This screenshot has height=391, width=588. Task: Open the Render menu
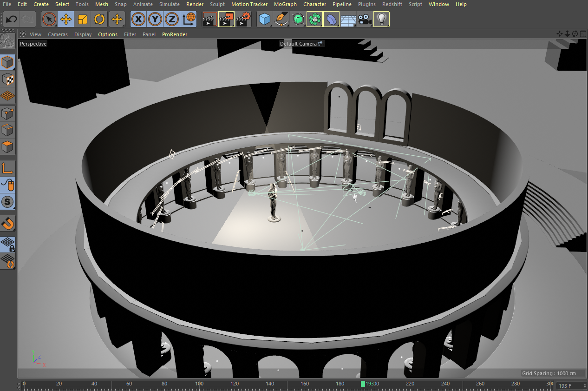195,4
